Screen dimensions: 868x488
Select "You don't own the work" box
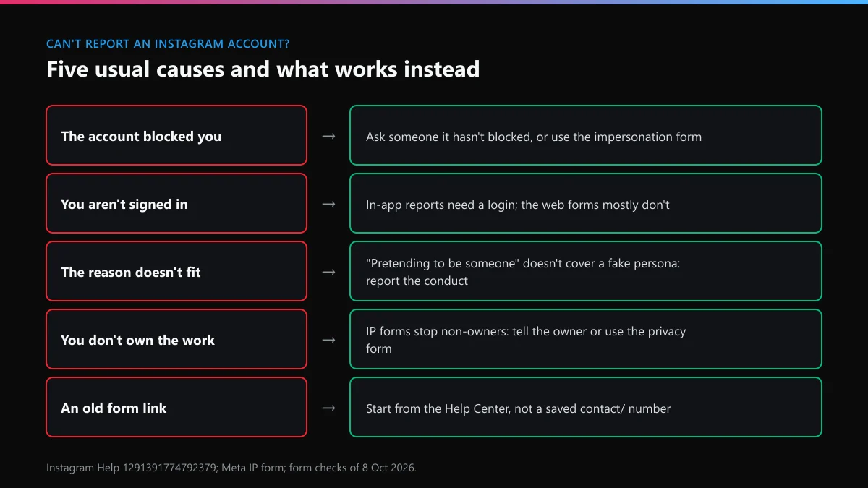point(176,339)
